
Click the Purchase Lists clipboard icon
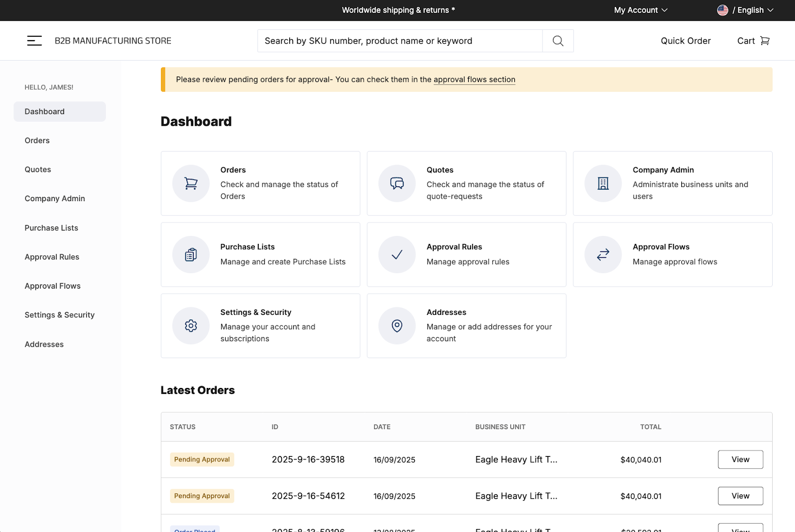(x=191, y=255)
